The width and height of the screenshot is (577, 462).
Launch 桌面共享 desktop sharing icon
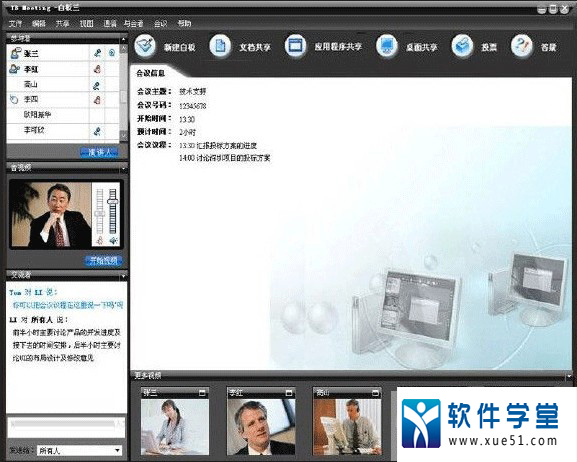point(386,46)
